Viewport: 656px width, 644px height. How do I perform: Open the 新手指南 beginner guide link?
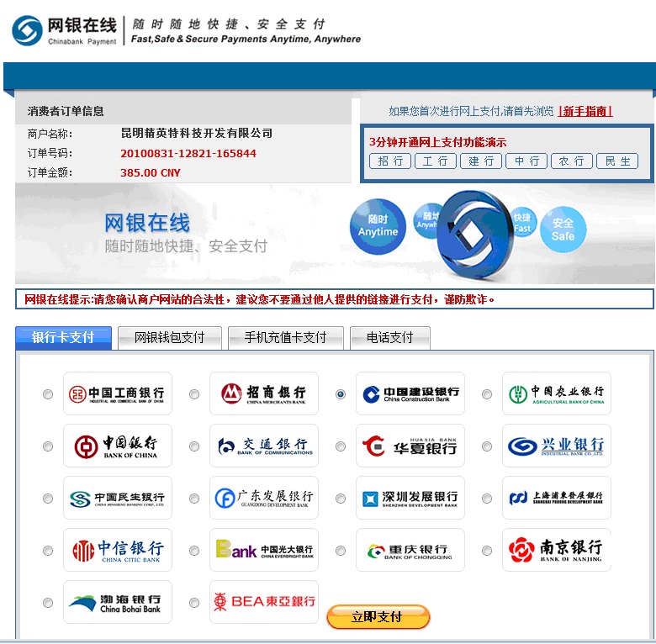point(586,111)
